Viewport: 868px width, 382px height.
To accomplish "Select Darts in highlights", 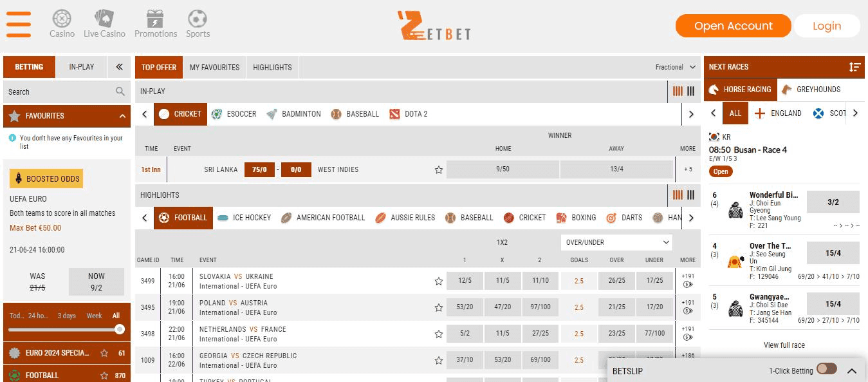I will coord(624,218).
